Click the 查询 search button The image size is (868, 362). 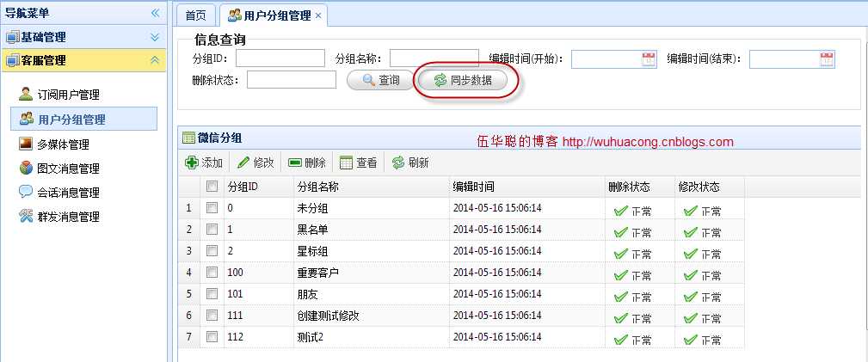point(380,80)
